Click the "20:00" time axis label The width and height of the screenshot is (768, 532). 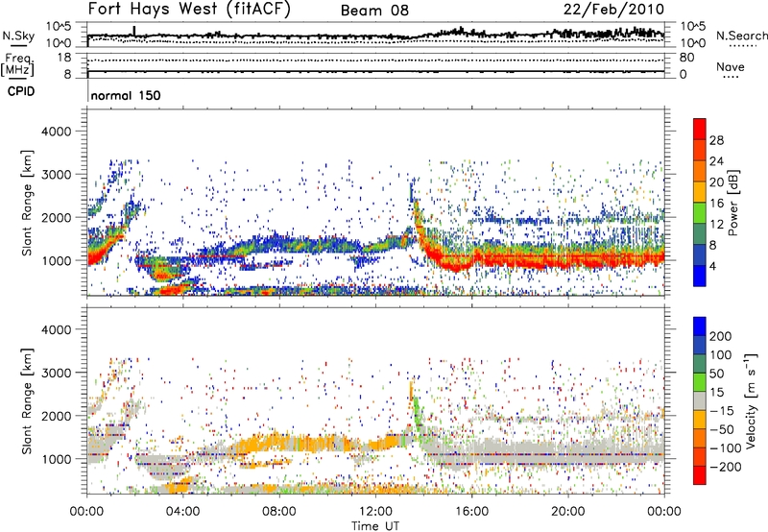pyautogui.click(x=568, y=512)
